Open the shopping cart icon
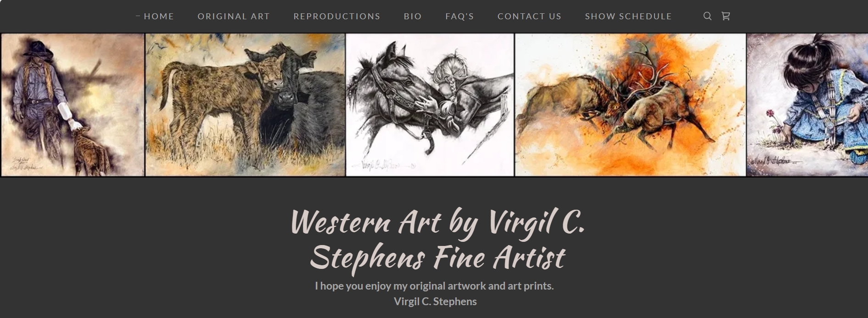 click(726, 16)
